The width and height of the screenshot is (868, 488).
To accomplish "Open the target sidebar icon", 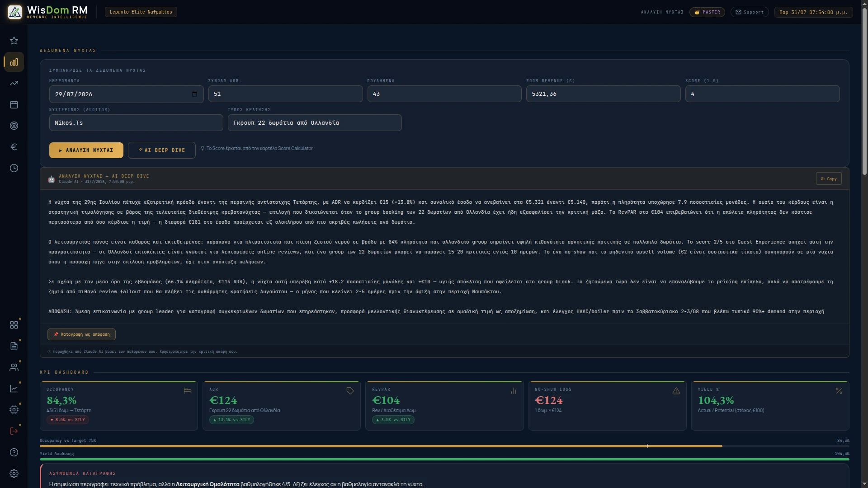I will coord(14,126).
